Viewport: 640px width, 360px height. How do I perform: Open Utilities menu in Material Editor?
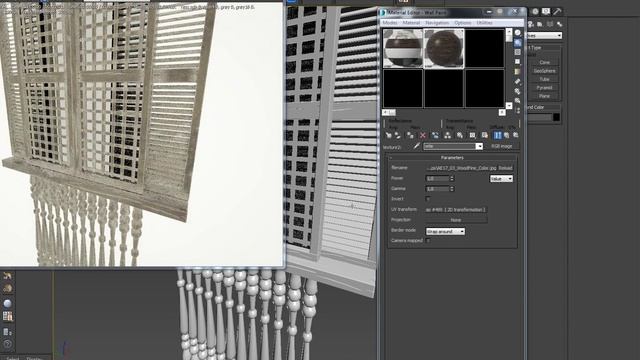pos(484,23)
